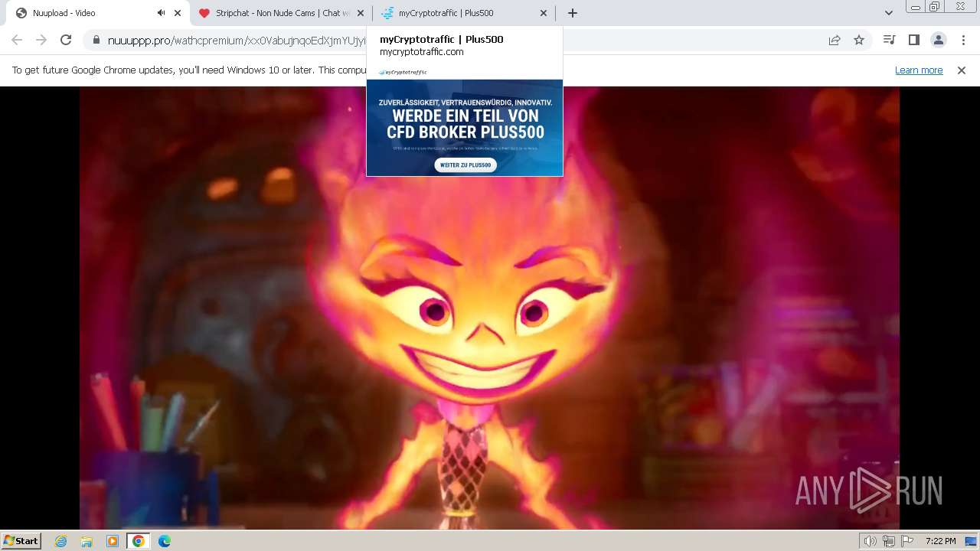The image size is (980, 551).
Task: Close the Nuupload Video tab
Action: coord(178,13)
